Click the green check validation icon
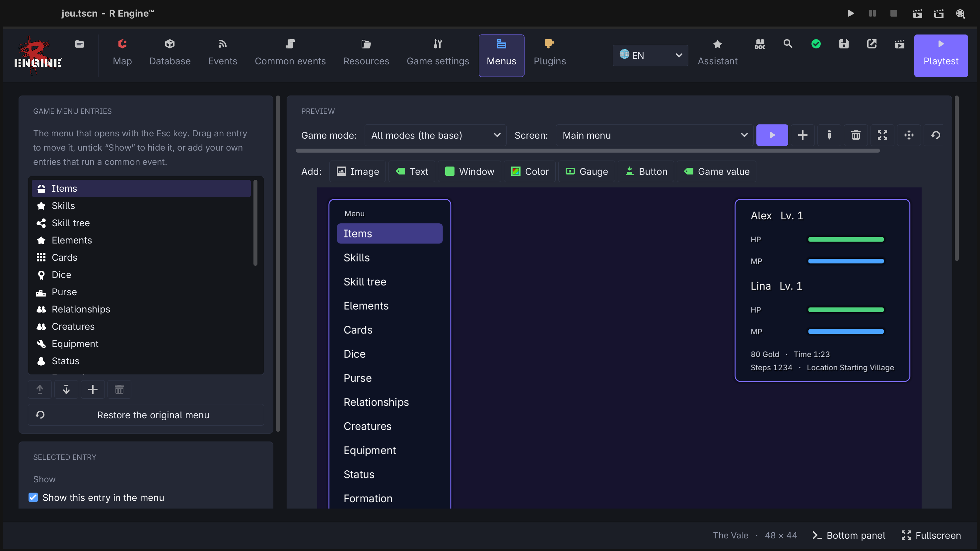Screen dimensions: 980x551 (x=816, y=44)
